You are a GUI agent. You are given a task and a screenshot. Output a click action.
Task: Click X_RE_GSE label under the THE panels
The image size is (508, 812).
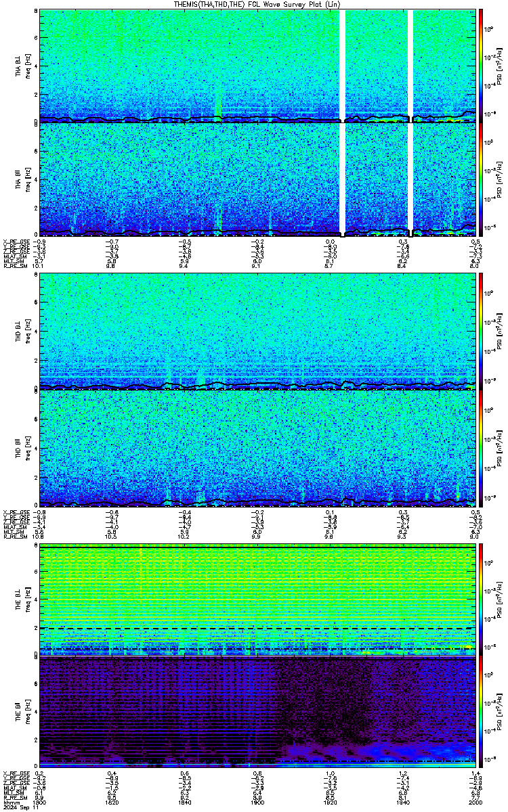click(15, 773)
